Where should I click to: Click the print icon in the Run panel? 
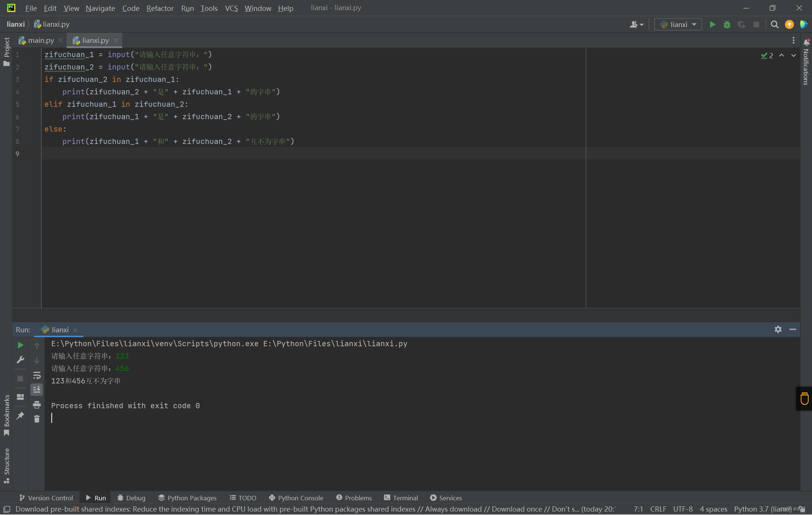pyautogui.click(x=36, y=404)
